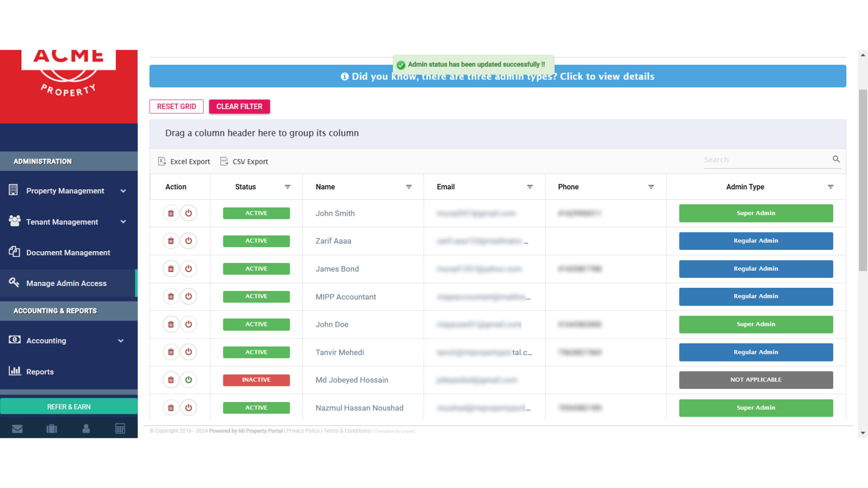Open the Name column filter

(409, 187)
